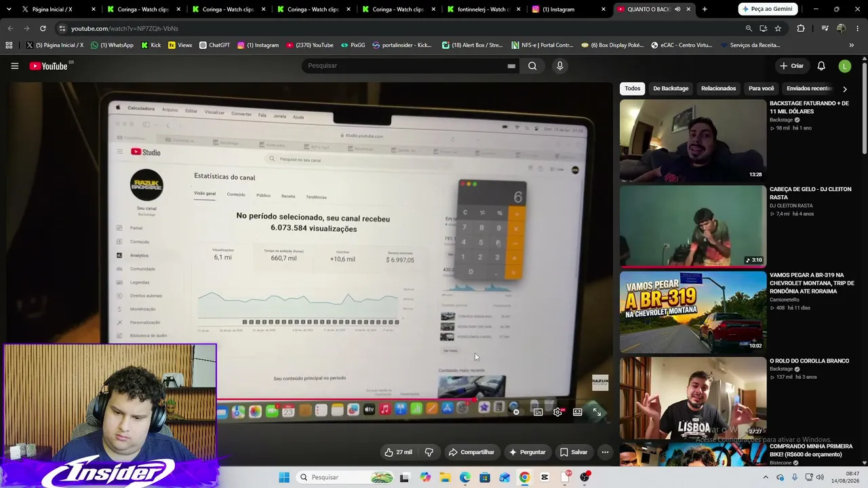
Task: Switch to the fontinnelerj Watch clips tab
Action: [484, 9]
